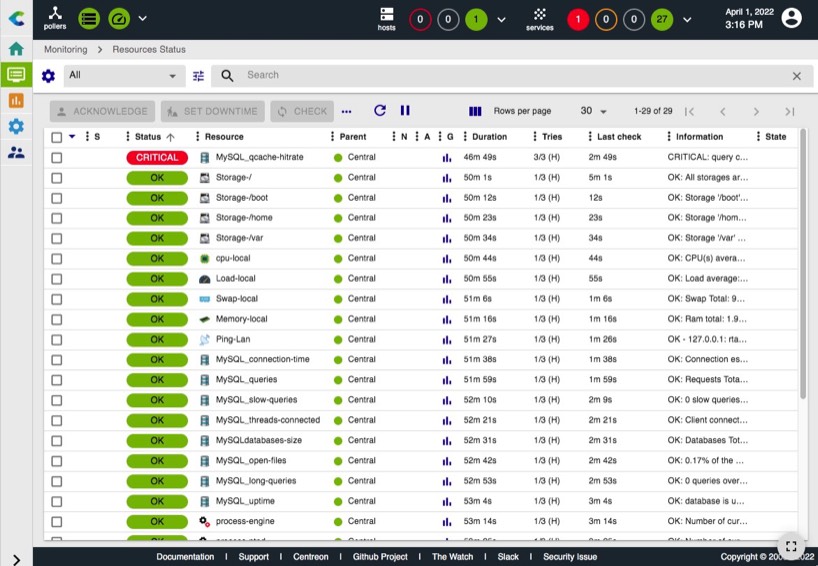Open Configuration gear in left sidebar
Image resolution: width=818 pixels, height=566 pixels.
[x=16, y=126]
